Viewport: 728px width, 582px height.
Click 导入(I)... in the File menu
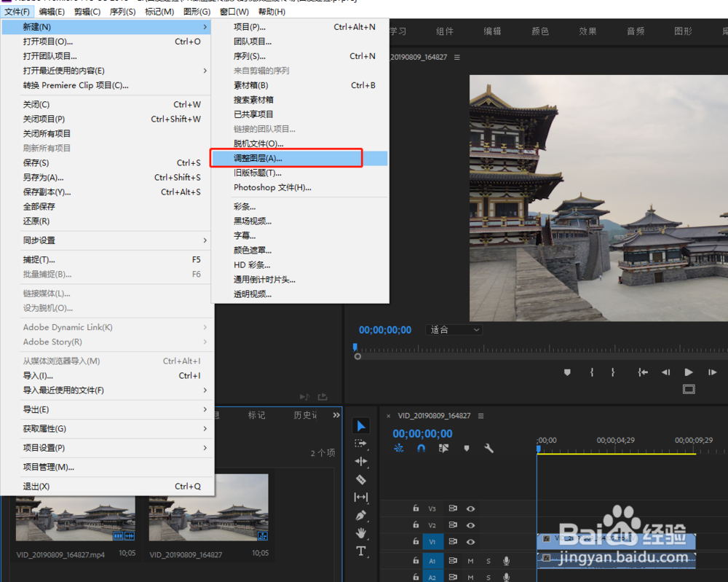(x=107, y=375)
